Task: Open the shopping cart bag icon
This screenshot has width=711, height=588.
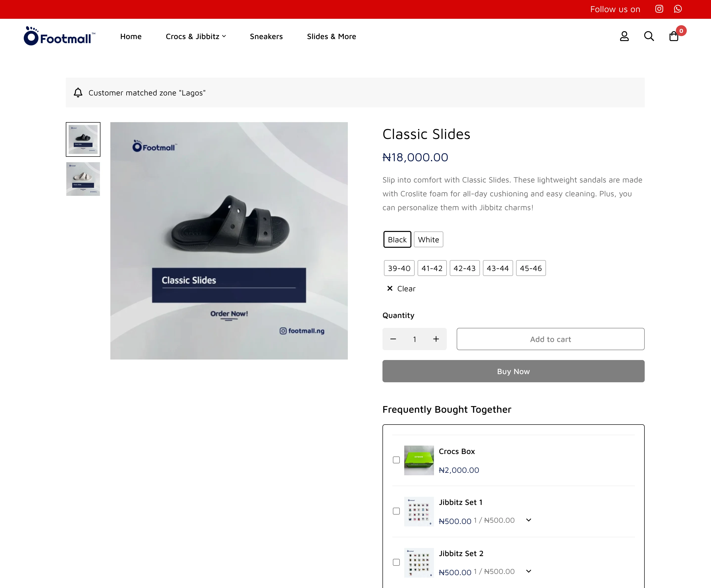Action: [674, 36]
